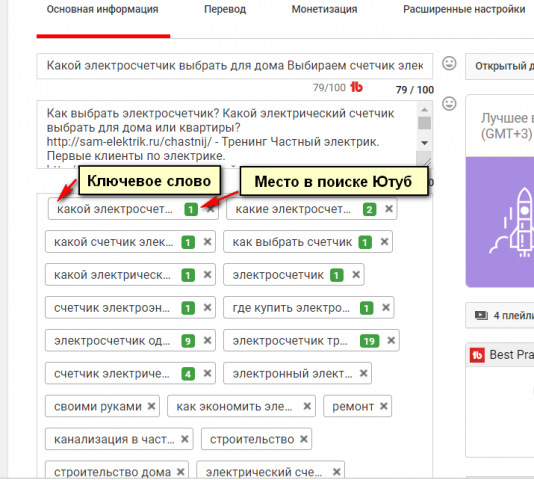Screen dimensions: 534x480
Task: Switch to the 'Перевод' tab
Action: tap(225, 9)
